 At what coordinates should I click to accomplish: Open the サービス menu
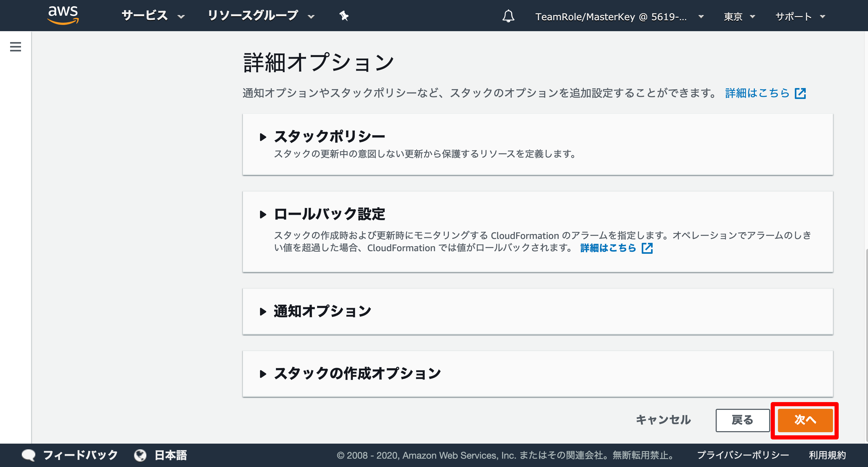[x=153, y=16]
